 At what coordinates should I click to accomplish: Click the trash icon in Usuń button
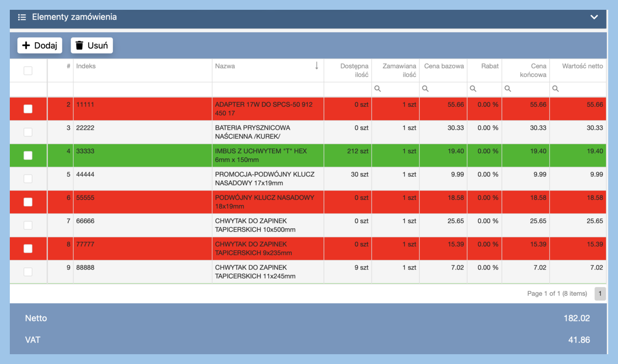[79, 46]
